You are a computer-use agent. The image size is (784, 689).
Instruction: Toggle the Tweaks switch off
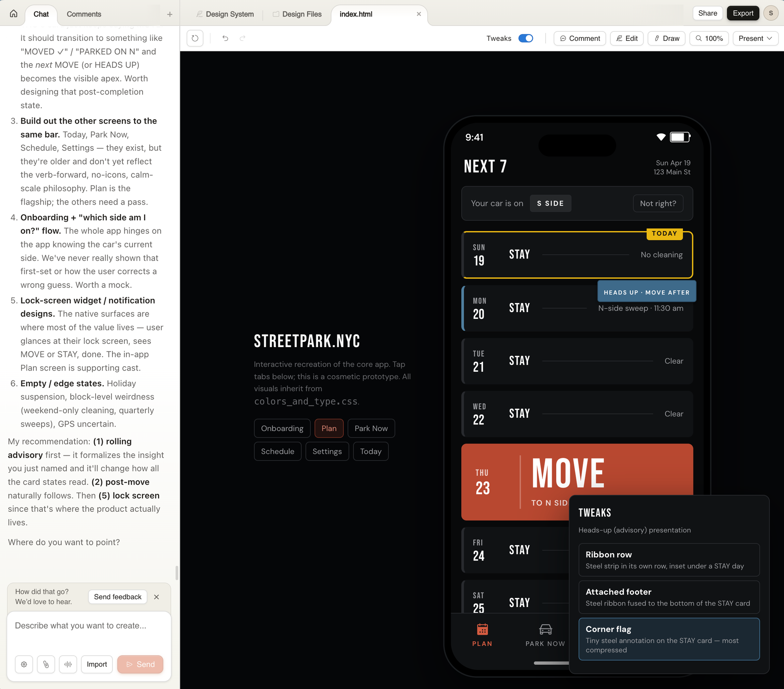point(526,38)
